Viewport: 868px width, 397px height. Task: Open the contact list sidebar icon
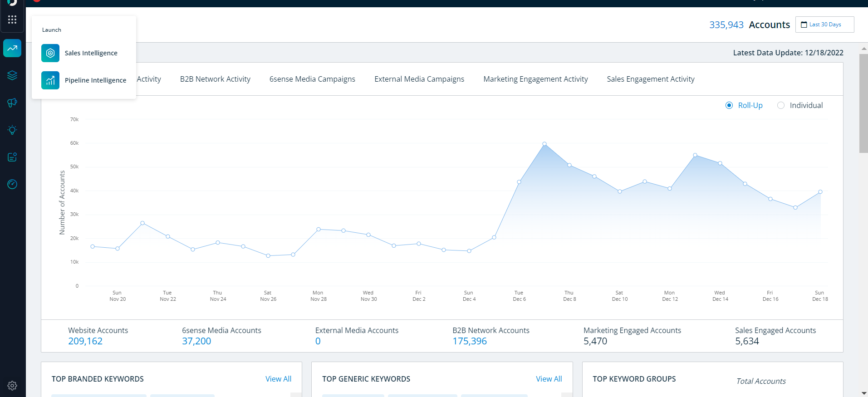[12, 157]
